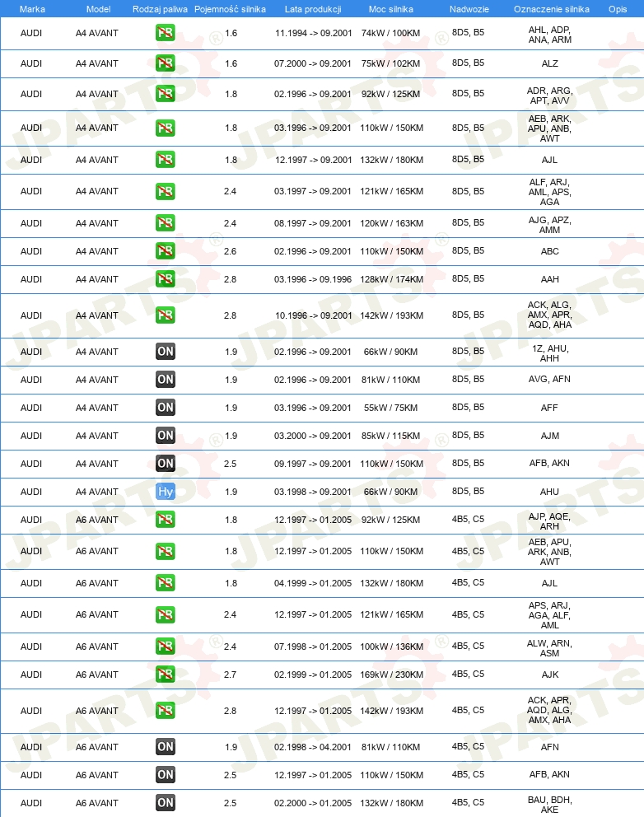Select the petrol icon for A6 Avant 132kW / 180KM

[166, 583]
